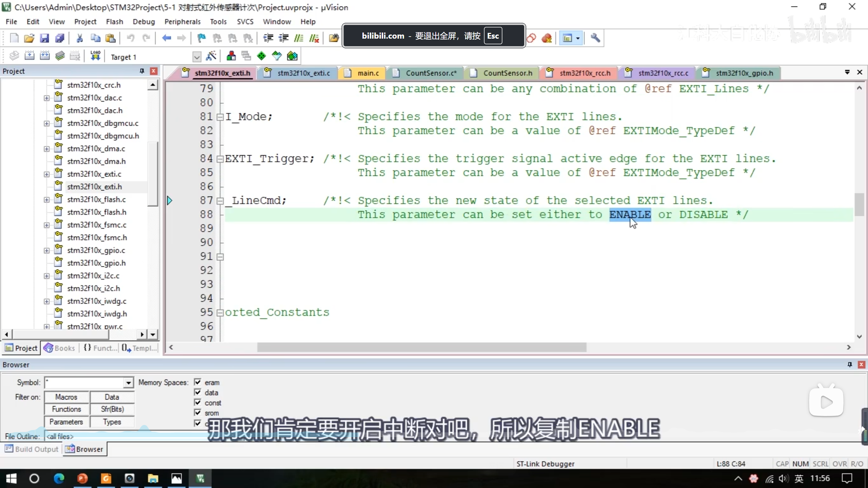
Task: Expand the stm32f10x_exti.c tree node
Action: tap(47, 174)
